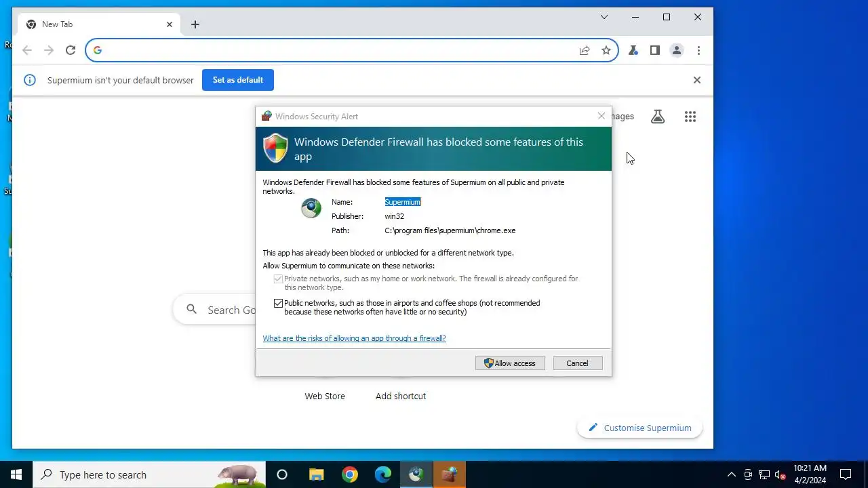Click Set as default button
Image resolution: width=868 pixels, height=488 pixels.
(238, 80)
